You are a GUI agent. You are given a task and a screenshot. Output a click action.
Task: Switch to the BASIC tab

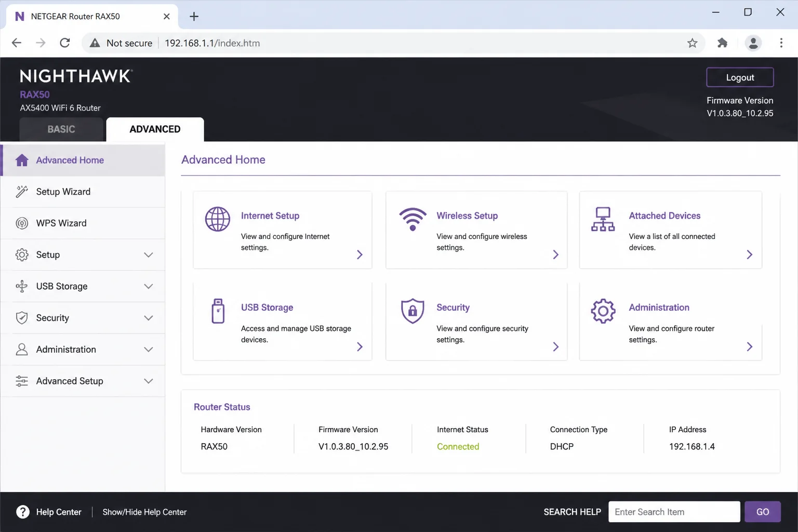pyautogui.click(x=61, y=129)
